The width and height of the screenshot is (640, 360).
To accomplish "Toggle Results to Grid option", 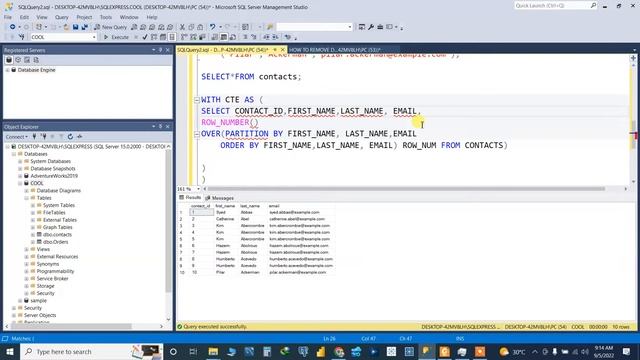I will click(x=224, y=37).
